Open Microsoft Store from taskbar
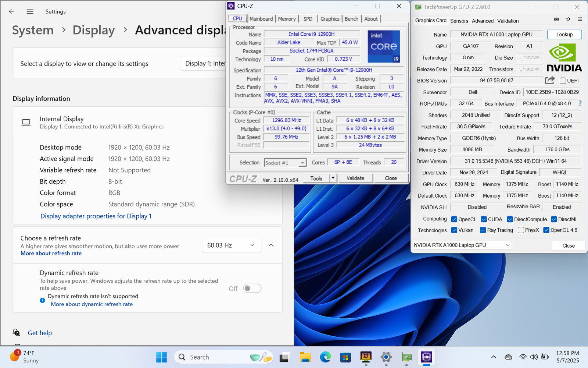 (x=345, y=357)
